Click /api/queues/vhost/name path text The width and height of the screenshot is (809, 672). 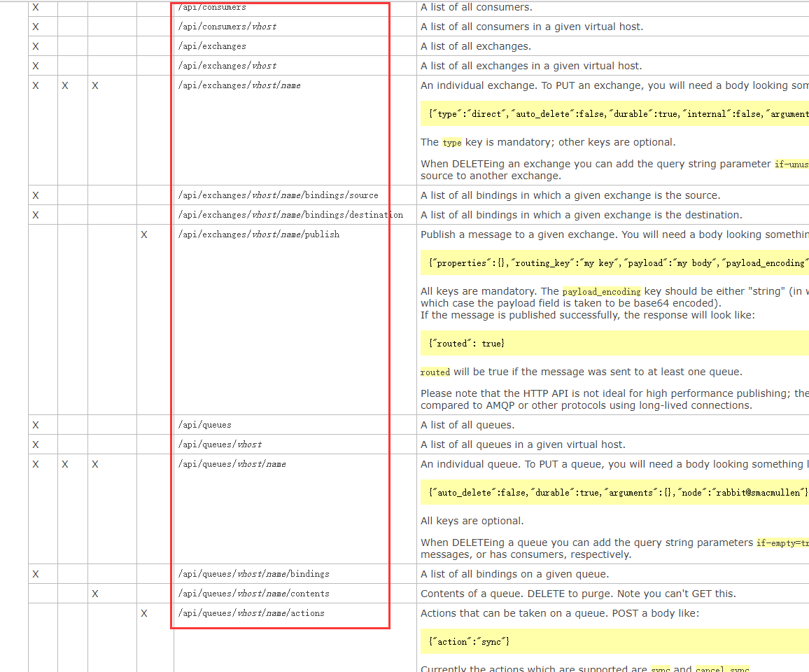coord(232,464)
